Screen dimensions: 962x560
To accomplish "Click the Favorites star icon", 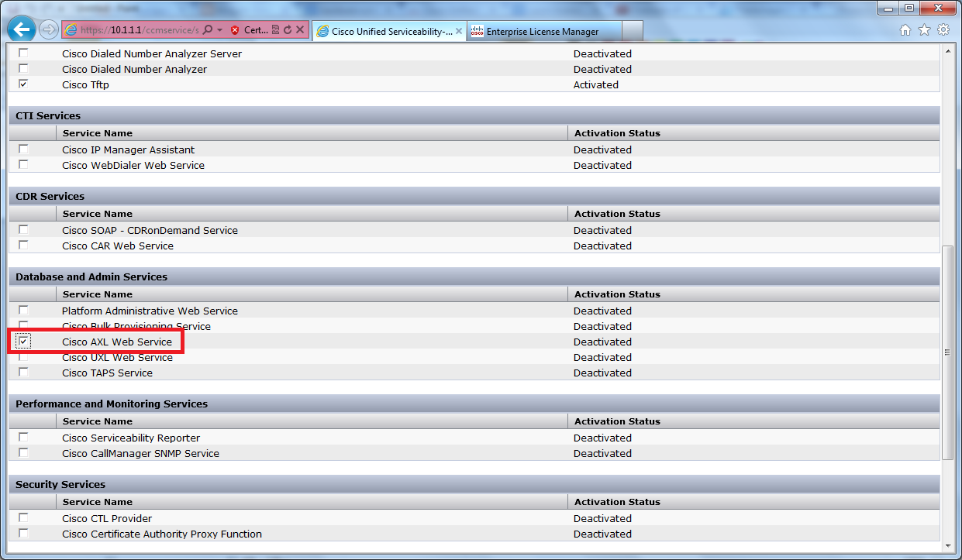I will [923, 29].
